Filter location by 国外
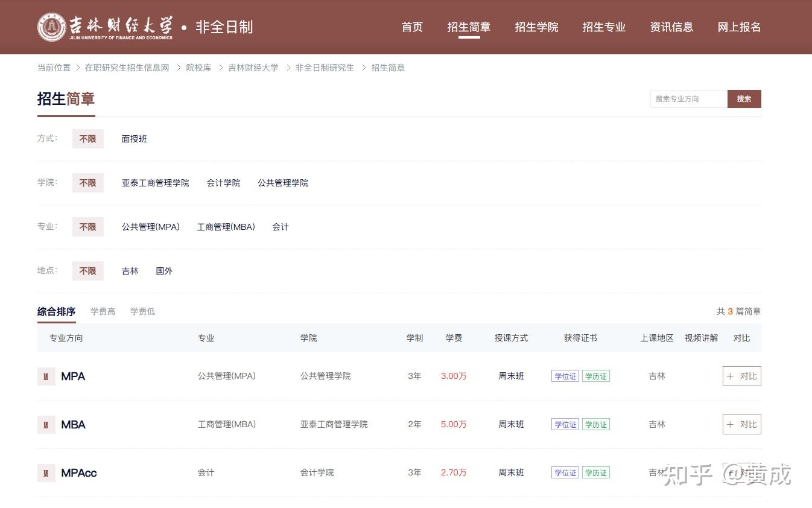This screenshot has width=812, height=508. coord(164,271)
